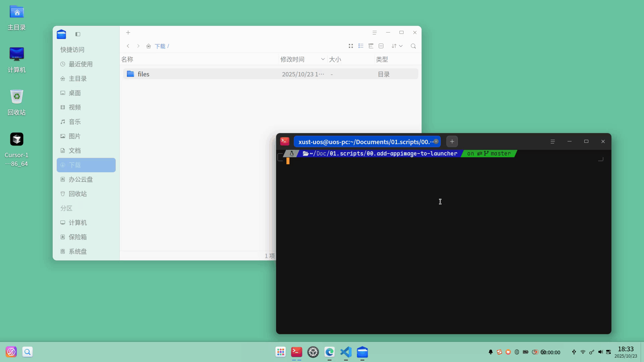Switch file manager to tree view
The width and height of the screenshot is (644, 362).
click(371, 46)
